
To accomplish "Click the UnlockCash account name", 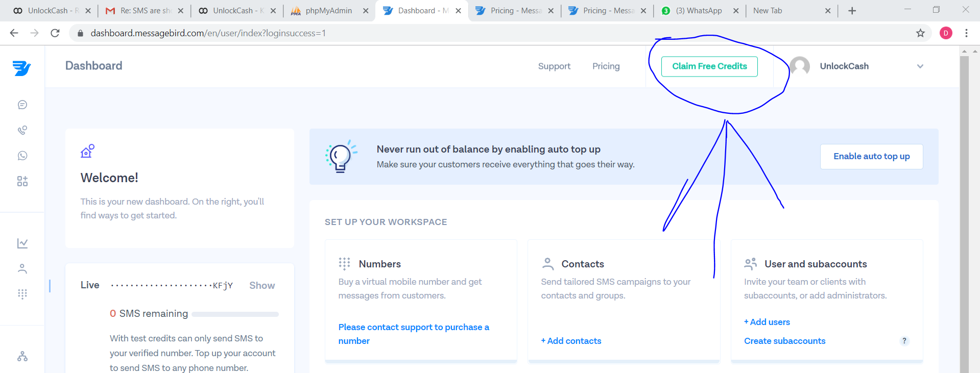I will [x=844, y=66].
